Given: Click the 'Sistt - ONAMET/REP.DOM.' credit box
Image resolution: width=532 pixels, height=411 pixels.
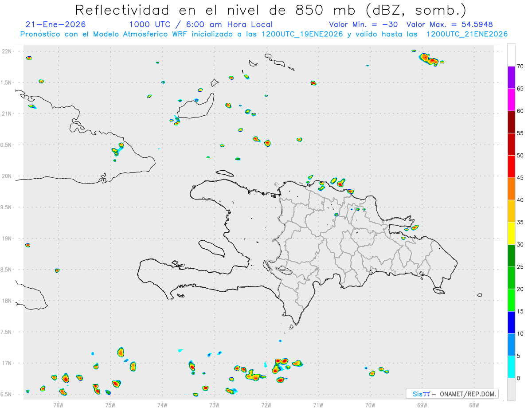Looking at the screenshot, I should click(x=452, y=393).
